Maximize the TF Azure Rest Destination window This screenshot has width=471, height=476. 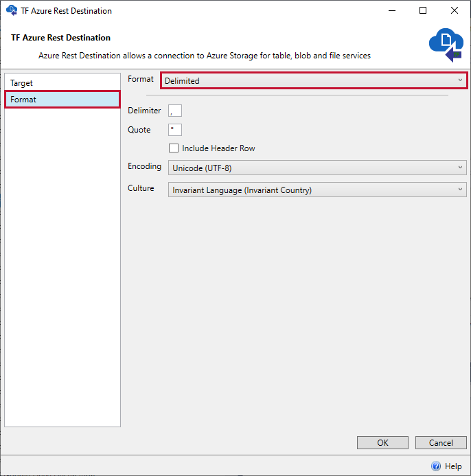pos(423,10)
